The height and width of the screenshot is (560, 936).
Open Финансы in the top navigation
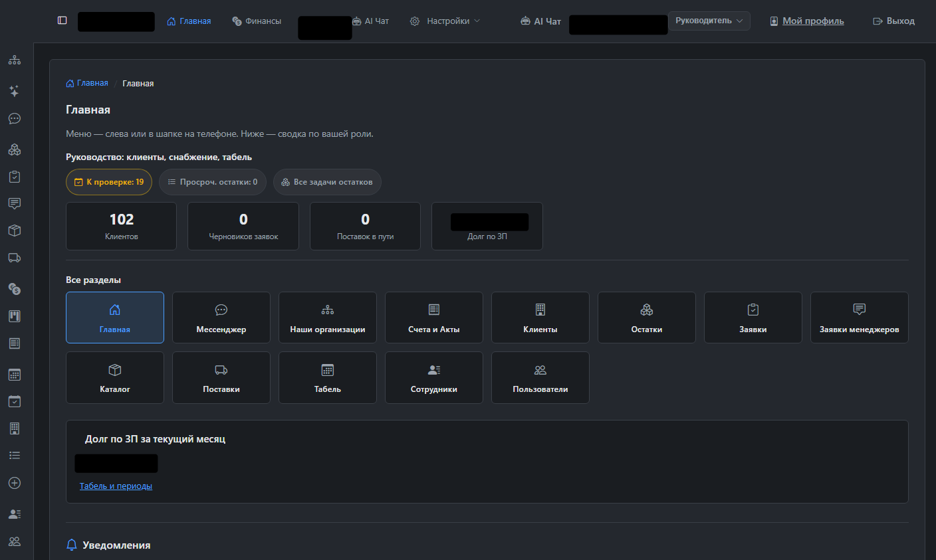click(257, 21)
